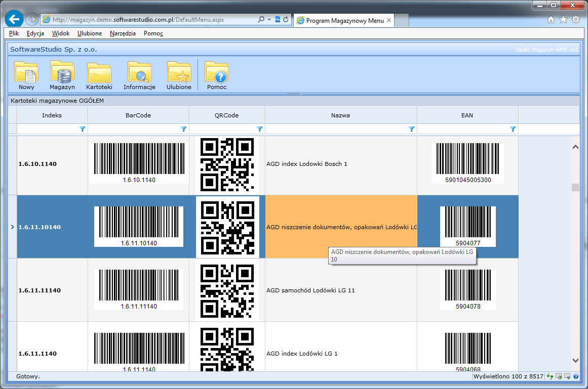Click the highlighted AGD niszczenie dokumentów name cell

[341, 227]
